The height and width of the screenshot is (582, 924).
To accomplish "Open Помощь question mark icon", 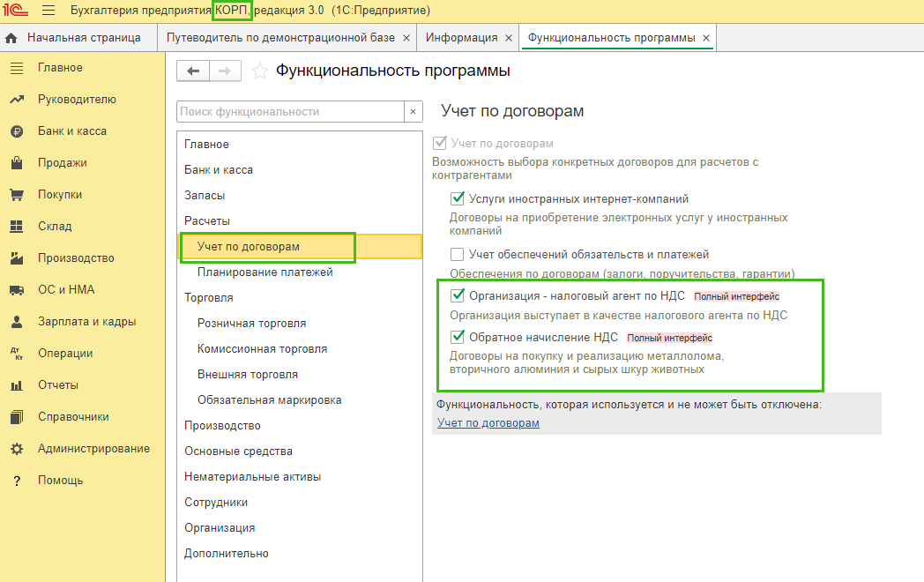I will (x=17, y=481).
